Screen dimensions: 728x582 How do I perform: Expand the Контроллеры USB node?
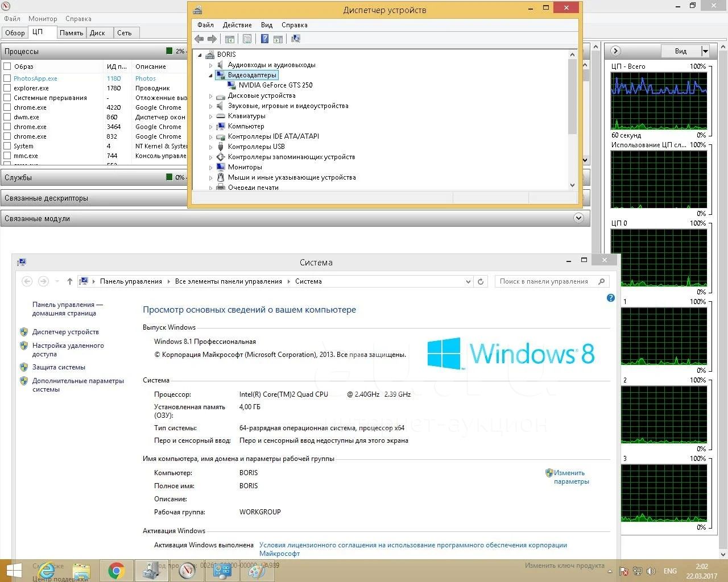point(210,147)
